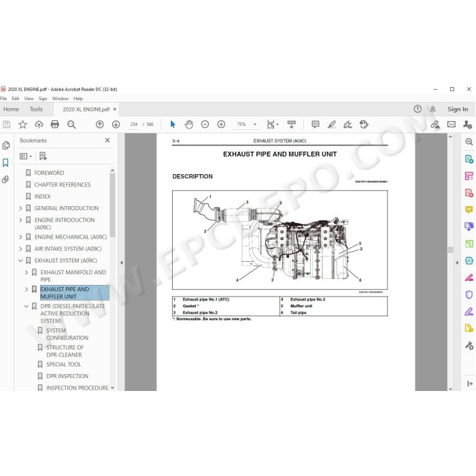Click the document vertical scrollbar thumb
The height and width of the screenshot is (476, 476).
click(450, 250)
